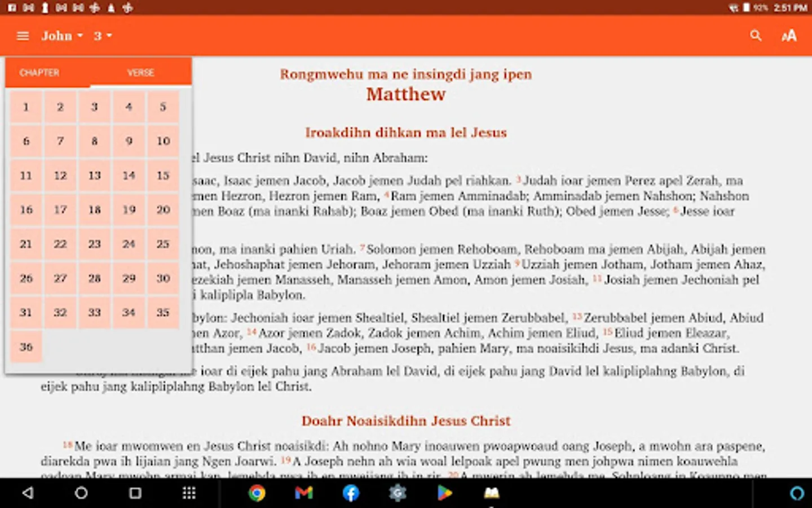Screen dimensions: 812x508
Task: Select number 5 in the grid
Action: (x=163, y=107)
